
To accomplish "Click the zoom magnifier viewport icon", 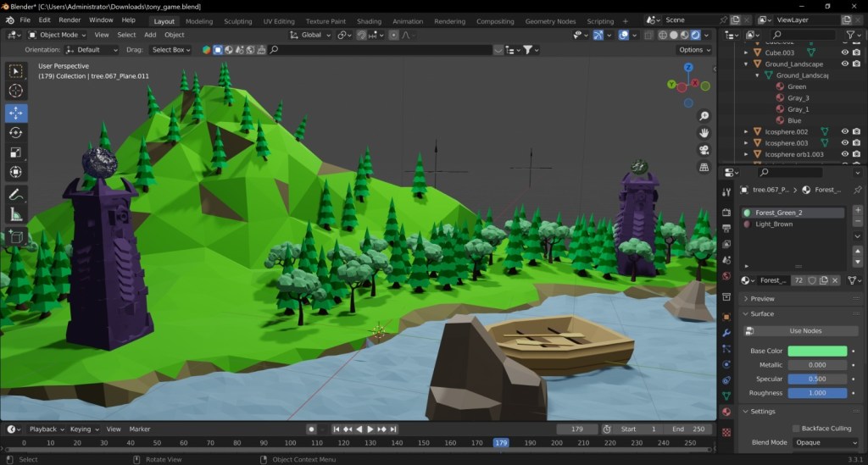I will click(x=704, y=116).
